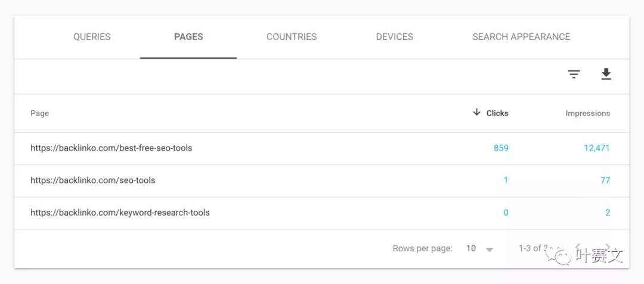
Task: Open the Countries tab
Action: (x=292, y=37)
